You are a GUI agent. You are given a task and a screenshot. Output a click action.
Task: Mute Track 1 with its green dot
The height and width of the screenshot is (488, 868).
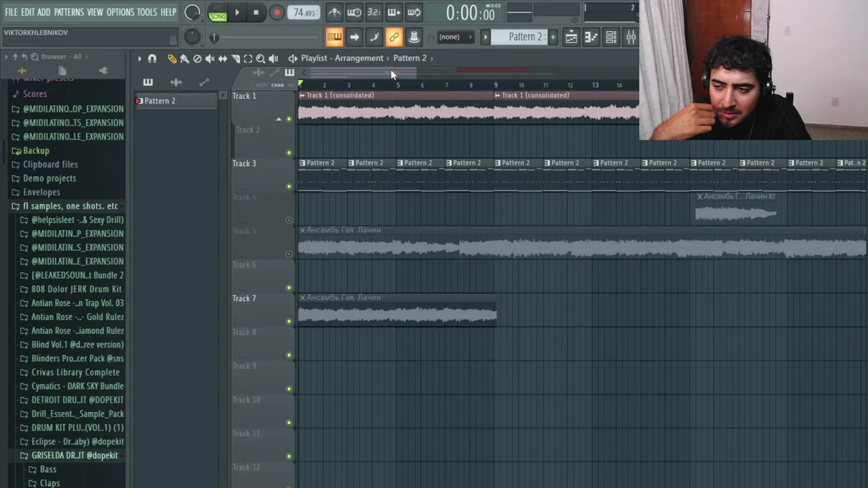click(289, 119)
